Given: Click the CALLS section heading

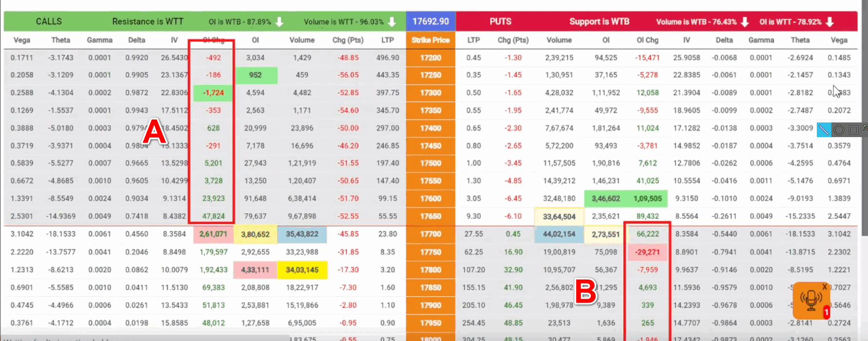Looking at the screenshot, I should (x=49, y=21).
